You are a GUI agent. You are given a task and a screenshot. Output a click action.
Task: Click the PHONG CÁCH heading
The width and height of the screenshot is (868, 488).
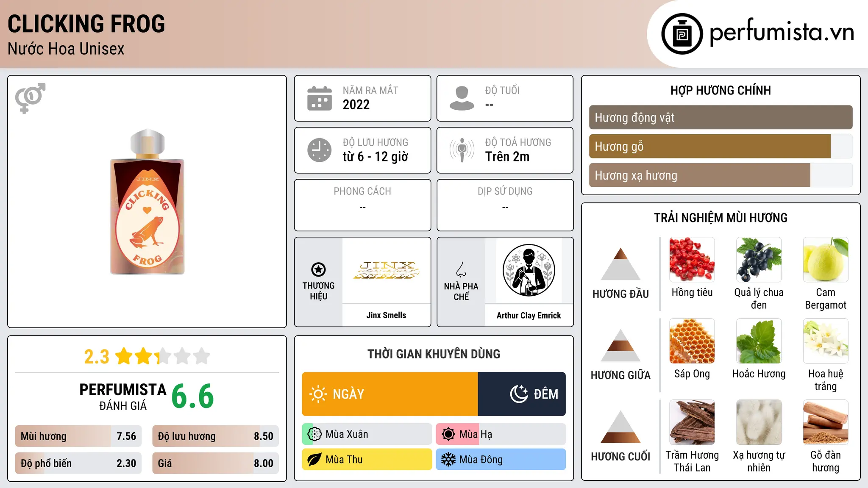(x=362, y=191)
